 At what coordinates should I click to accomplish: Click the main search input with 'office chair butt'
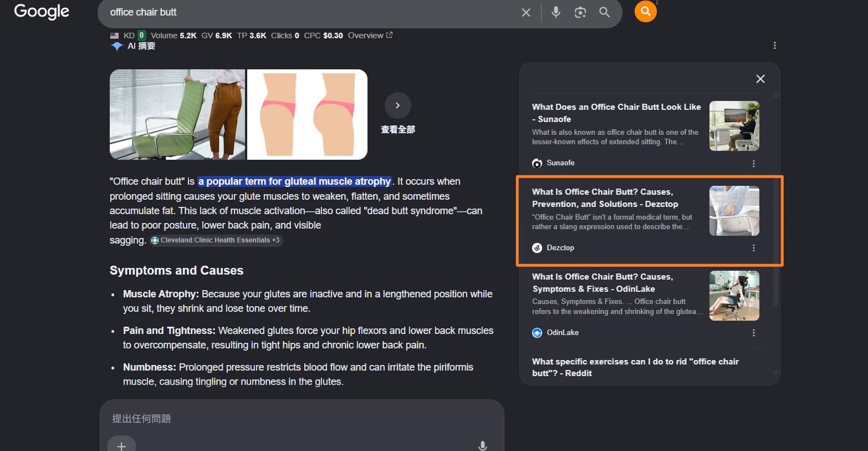tap(310, 12)
